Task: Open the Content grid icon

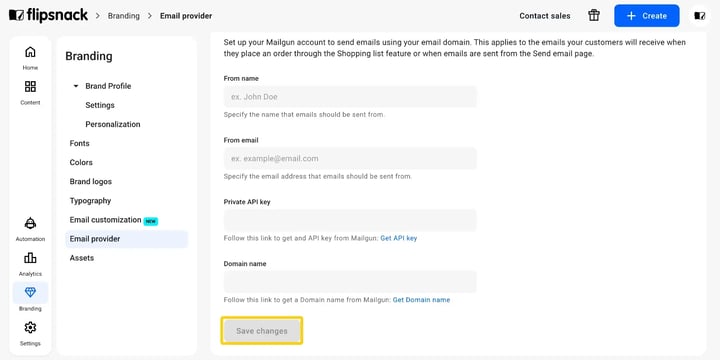Action: 30,86
